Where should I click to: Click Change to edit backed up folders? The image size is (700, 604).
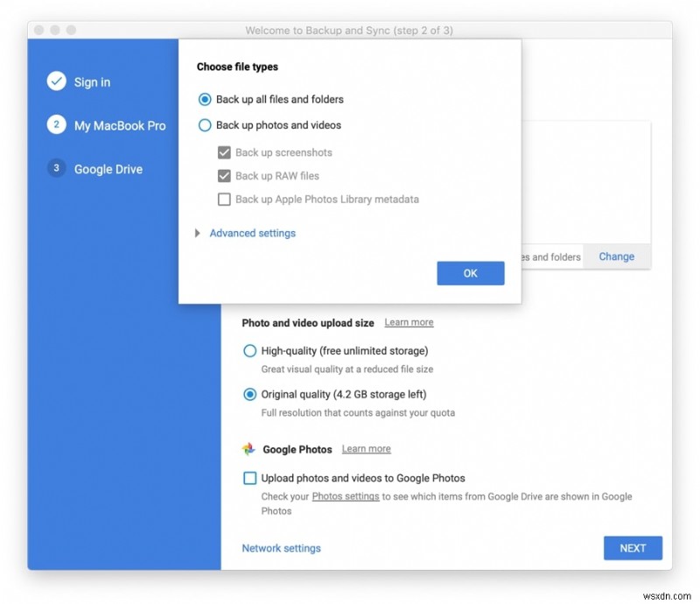pyautogui.click(x=616, y=256)
